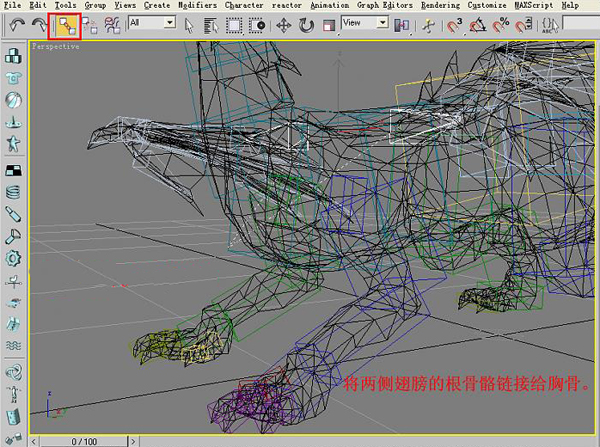Open the Help menu

pyautogui.click(x=570, y=5)
